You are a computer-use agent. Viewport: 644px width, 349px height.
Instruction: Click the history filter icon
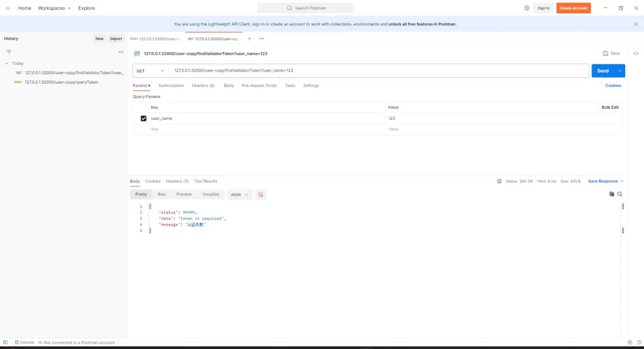[x=9, y=52]
